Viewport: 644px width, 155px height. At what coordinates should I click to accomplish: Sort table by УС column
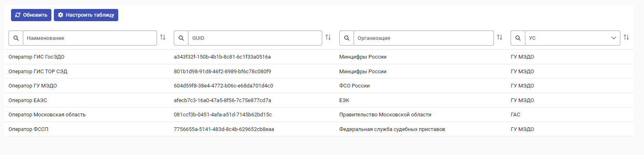pos(626,37)
